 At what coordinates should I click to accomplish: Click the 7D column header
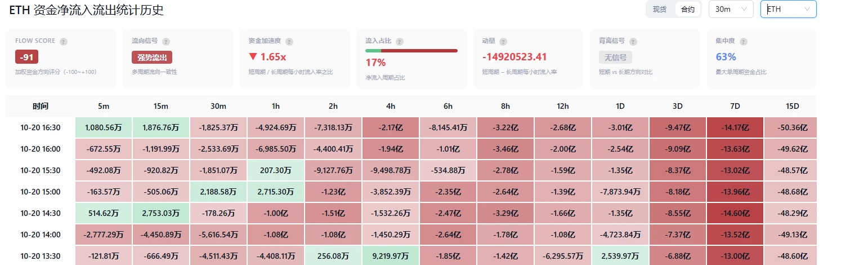click(735, 106)
